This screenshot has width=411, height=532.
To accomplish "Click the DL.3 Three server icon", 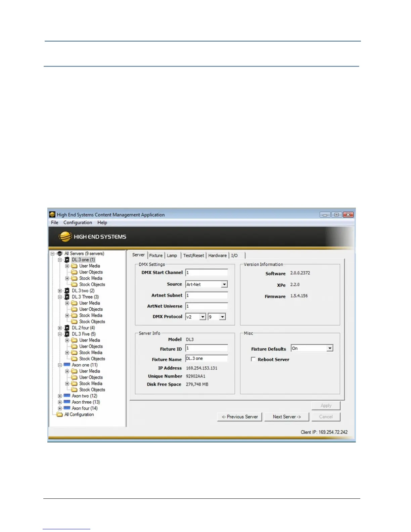I will 67,297.
